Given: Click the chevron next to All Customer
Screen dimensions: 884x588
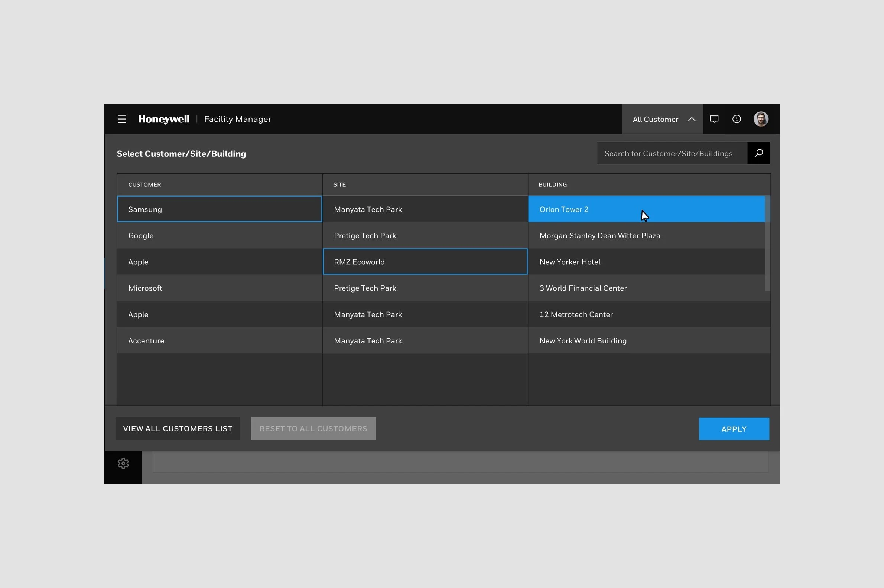Looking at the screenshot, I should click(692, 119).
